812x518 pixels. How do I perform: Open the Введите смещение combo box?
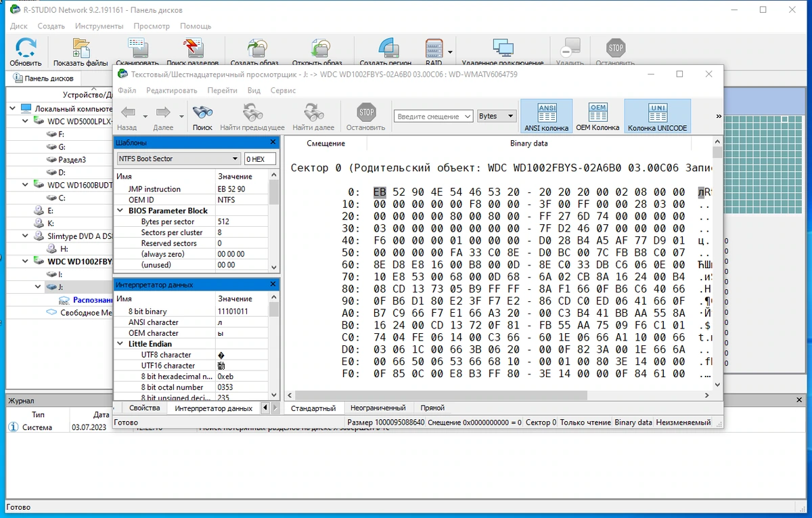click(x=433, y=116)
